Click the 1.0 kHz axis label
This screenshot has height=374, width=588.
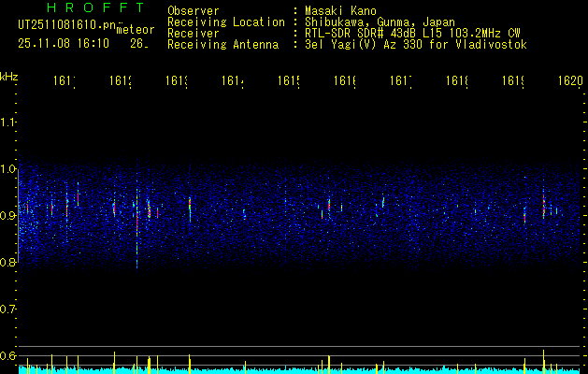tap(7, 169)
